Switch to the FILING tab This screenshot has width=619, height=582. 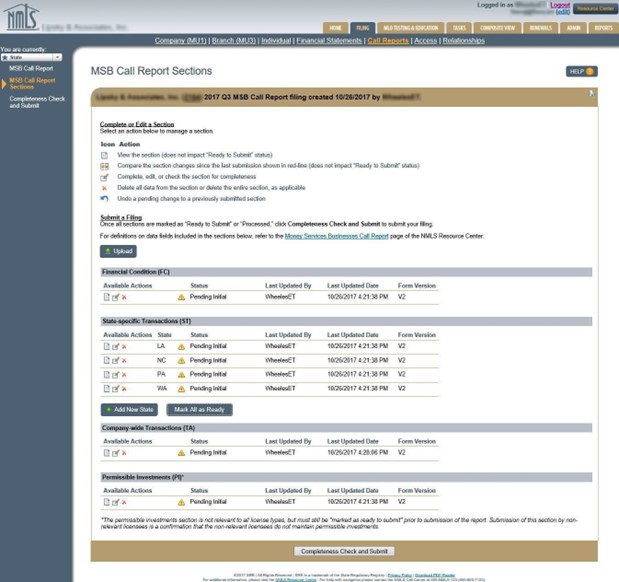pyautogui.click(x=362, y=28)
